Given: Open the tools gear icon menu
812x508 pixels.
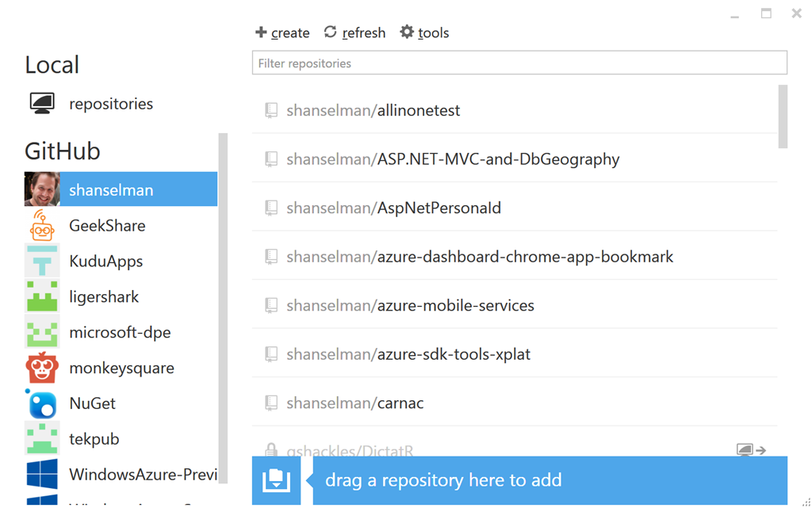Looking at the screenshot, I should click(407, 32).
